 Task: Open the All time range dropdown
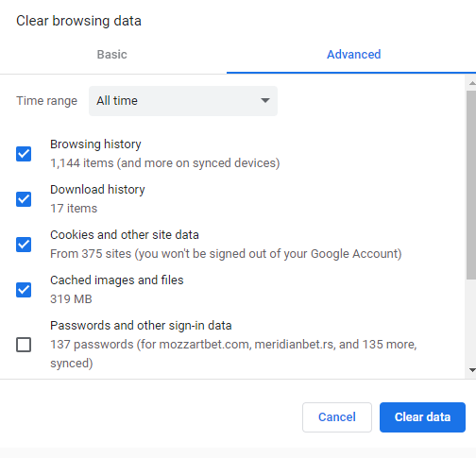[183, 101]
